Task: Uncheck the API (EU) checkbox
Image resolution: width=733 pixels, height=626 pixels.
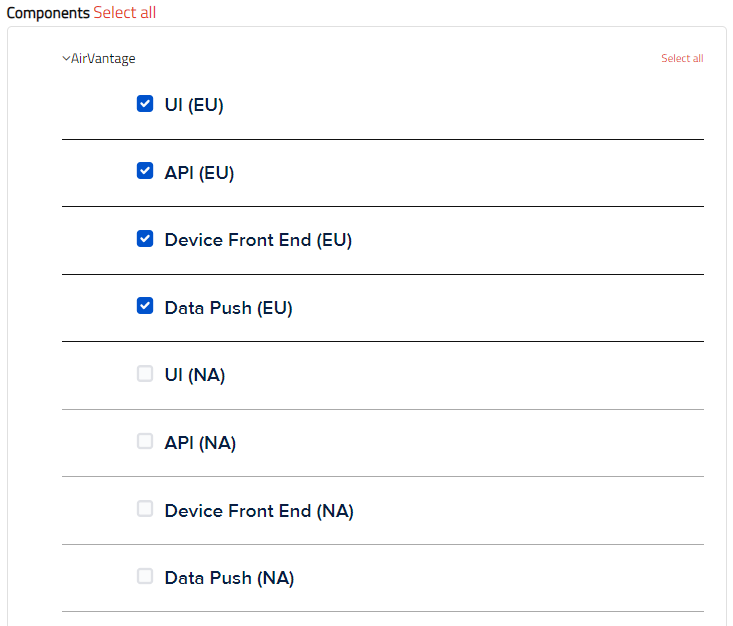Action: (x=145, y=171)
